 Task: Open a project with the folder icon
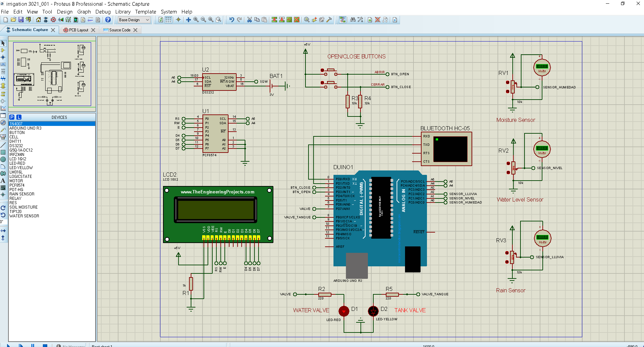14,20
